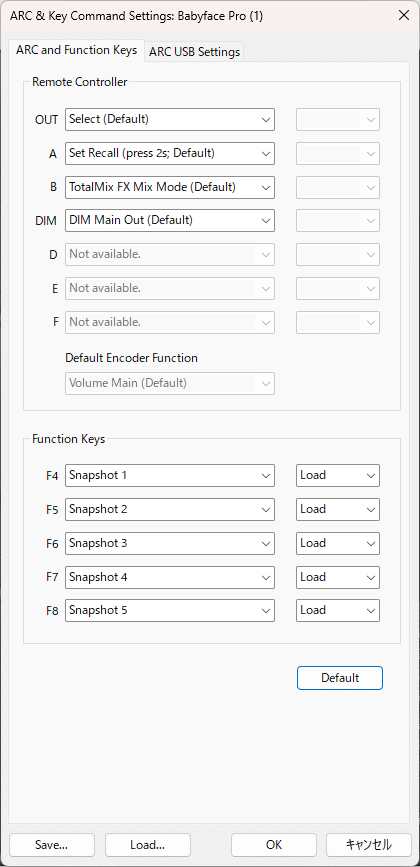Image resolution: width=420 pixels, height=867 pixels.
Task: Open the F8 Snapshot 5 dropdown
Action: [170, 610]
